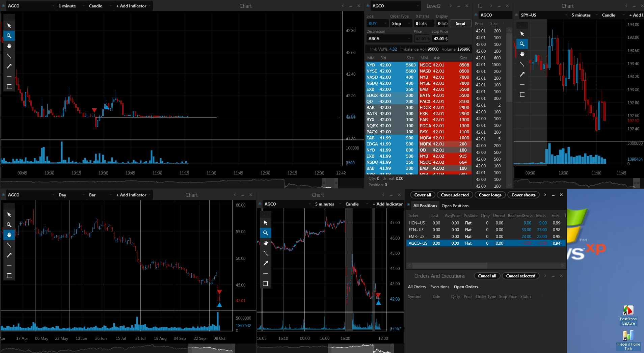Screen dimensions: 644x353
Task: Toggle the link circle beside All Positions
Action: [408, 205]
